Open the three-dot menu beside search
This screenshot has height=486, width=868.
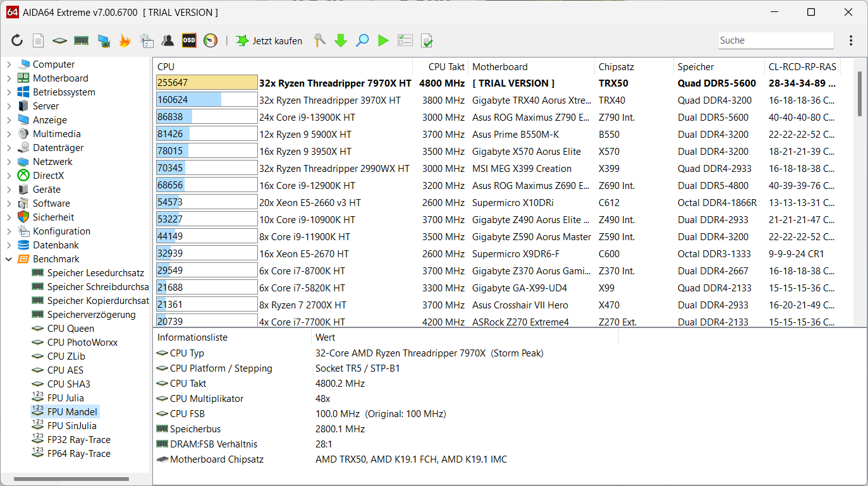pyautogui.click(x=851, y=40)
